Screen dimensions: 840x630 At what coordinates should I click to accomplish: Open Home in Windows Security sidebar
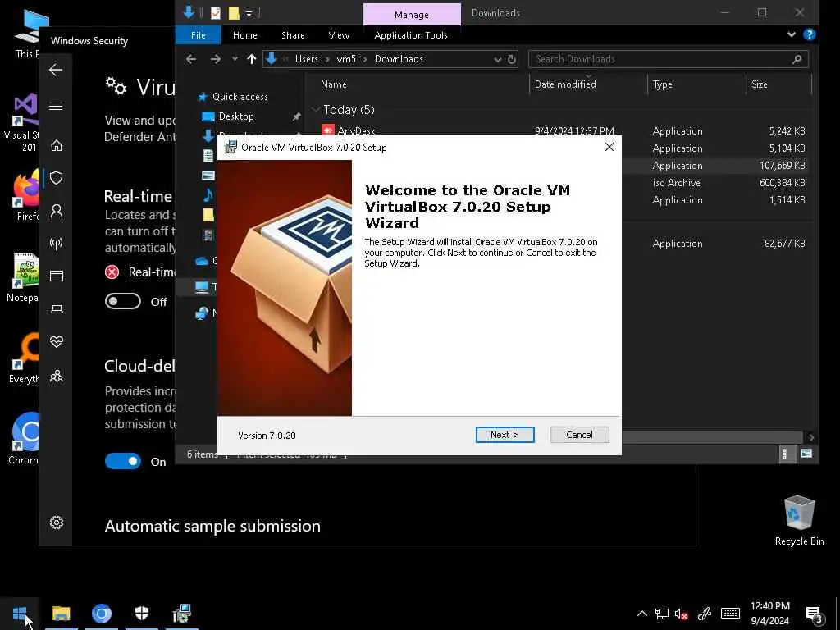pyautogui.click(x=57, y=145)
